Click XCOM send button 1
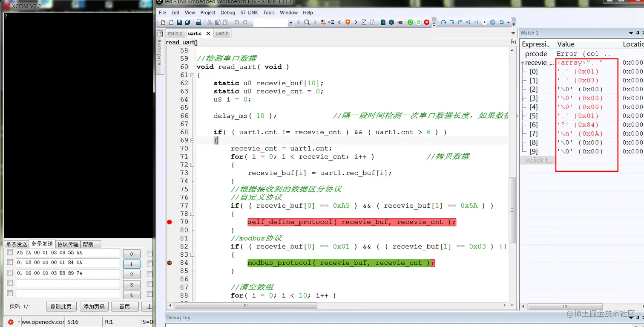The width and height of the screenshot is (644, 327). 132,264
